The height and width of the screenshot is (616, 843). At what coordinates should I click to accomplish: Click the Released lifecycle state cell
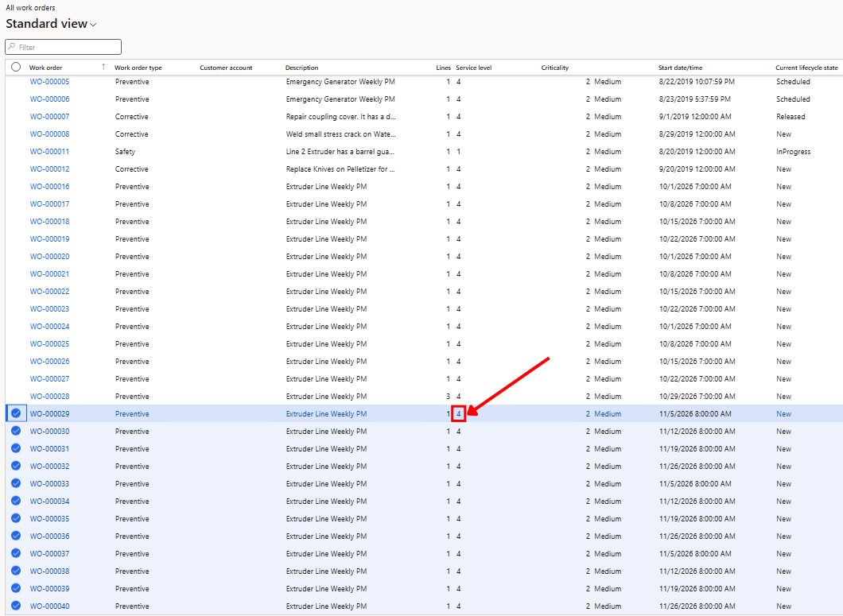coord(791,117)
